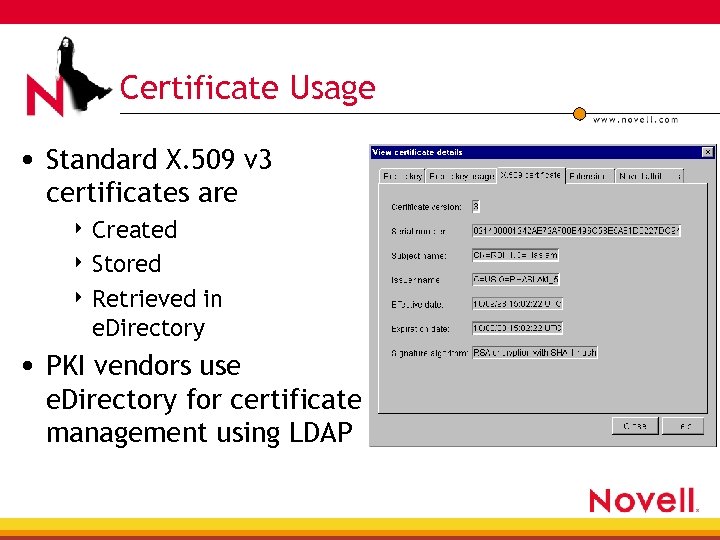The image size is (720, 540).
Task: Click the 'PKI vendors use' bullet text
Action: tap(143, 366)
